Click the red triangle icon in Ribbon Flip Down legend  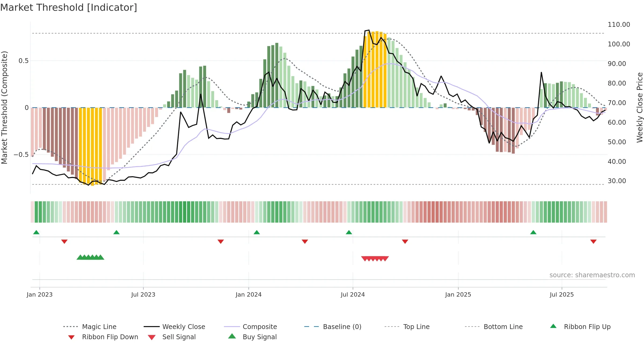[x=71, y=337]
